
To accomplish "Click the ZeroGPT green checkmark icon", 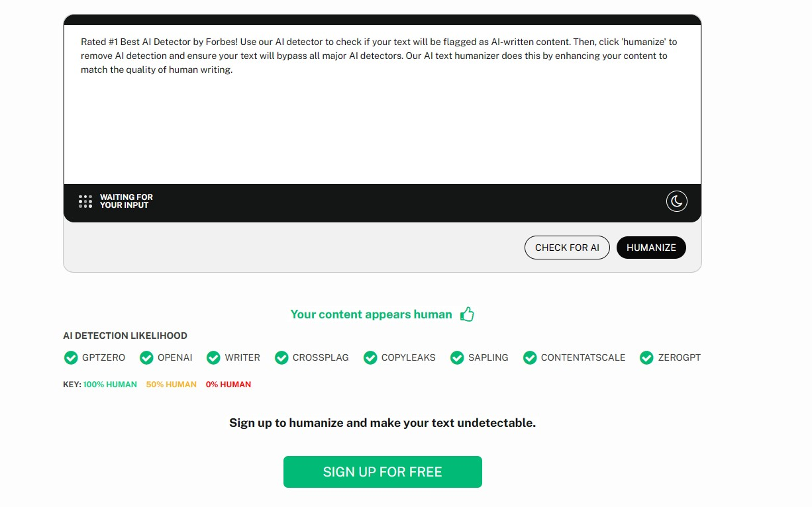I will tap(646, 357).
